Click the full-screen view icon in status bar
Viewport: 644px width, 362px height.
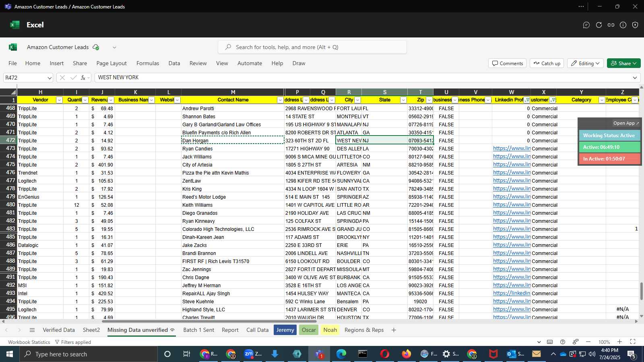tap(633, 342)
